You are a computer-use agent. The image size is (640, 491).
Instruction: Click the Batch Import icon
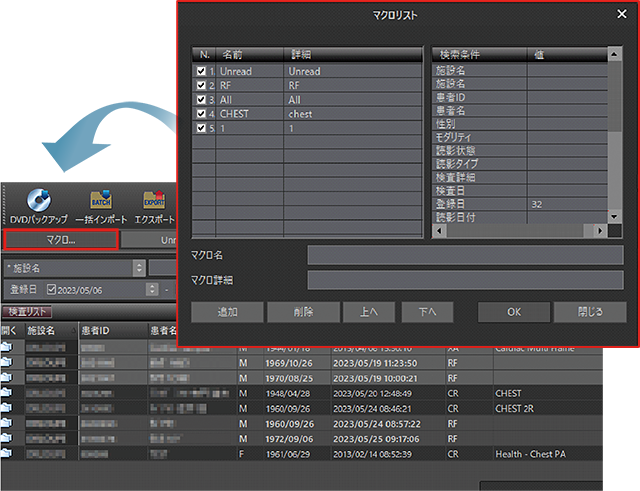click(101, 198)
